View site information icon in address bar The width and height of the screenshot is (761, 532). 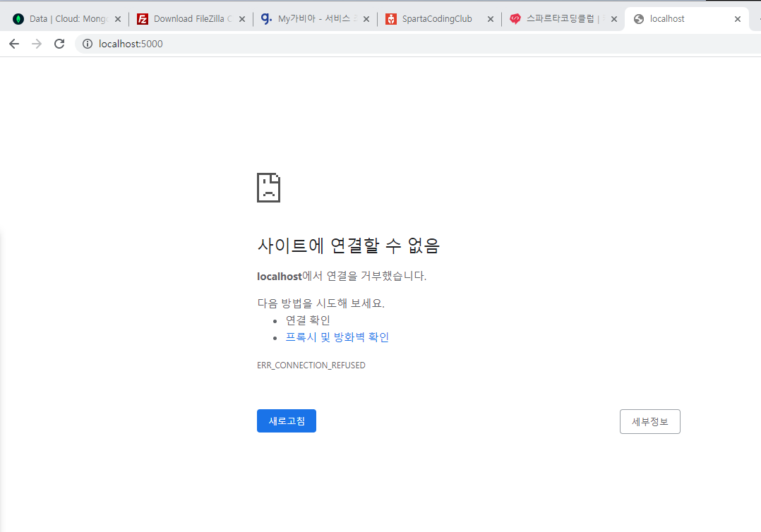pos(88,44)
